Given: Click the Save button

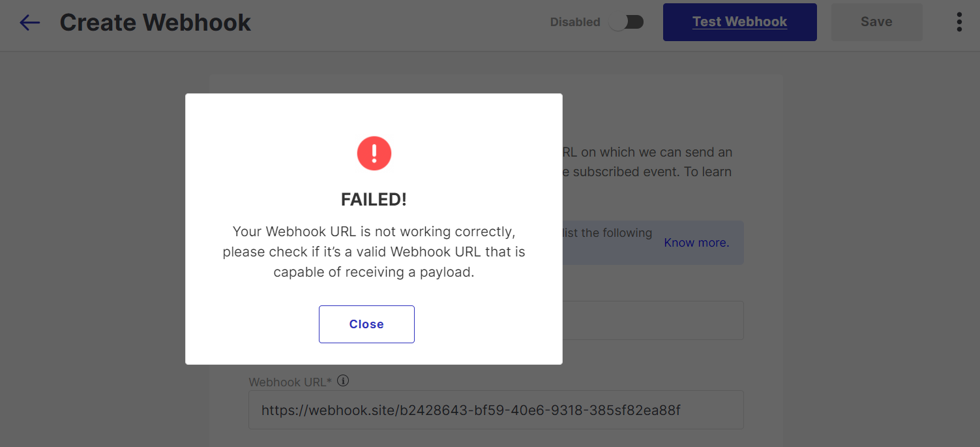Looking at the screenshot, I should (876, 22).
